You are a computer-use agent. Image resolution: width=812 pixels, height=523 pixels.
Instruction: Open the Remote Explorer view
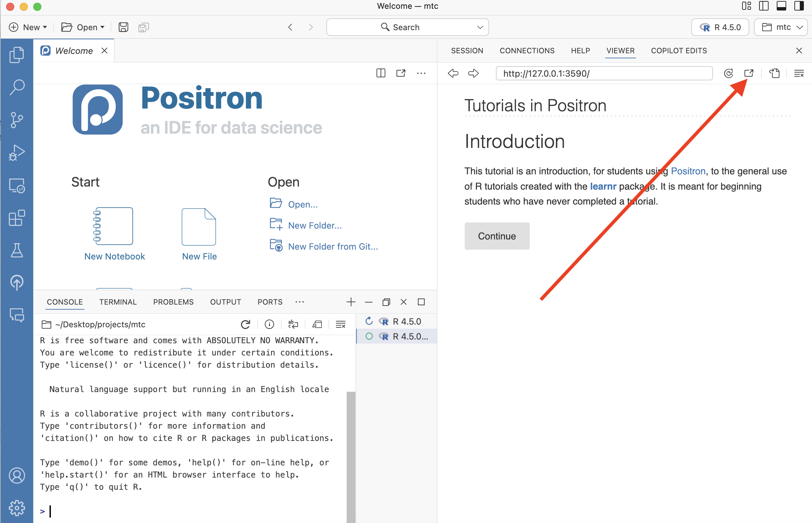click(x=17, y=186)
